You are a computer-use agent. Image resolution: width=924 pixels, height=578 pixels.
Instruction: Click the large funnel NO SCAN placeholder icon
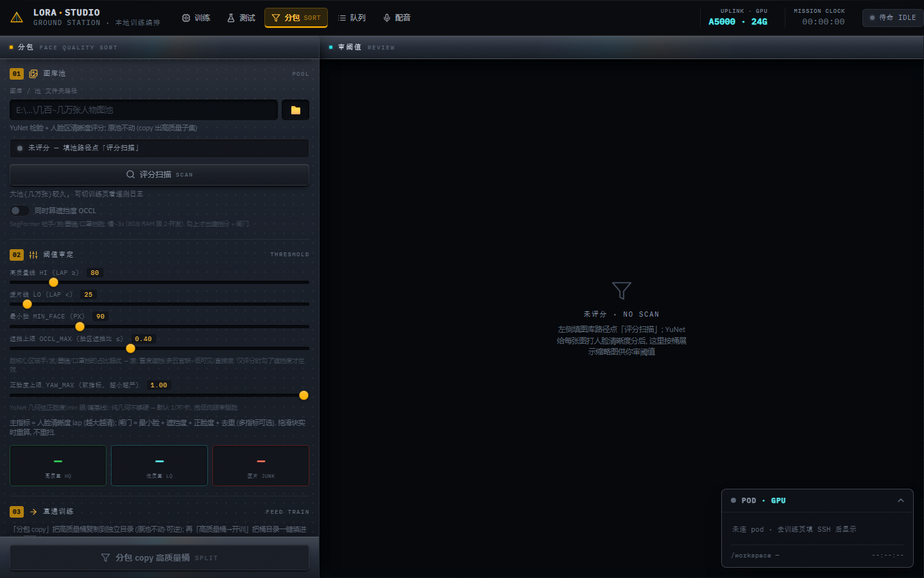tap(622, 290)
